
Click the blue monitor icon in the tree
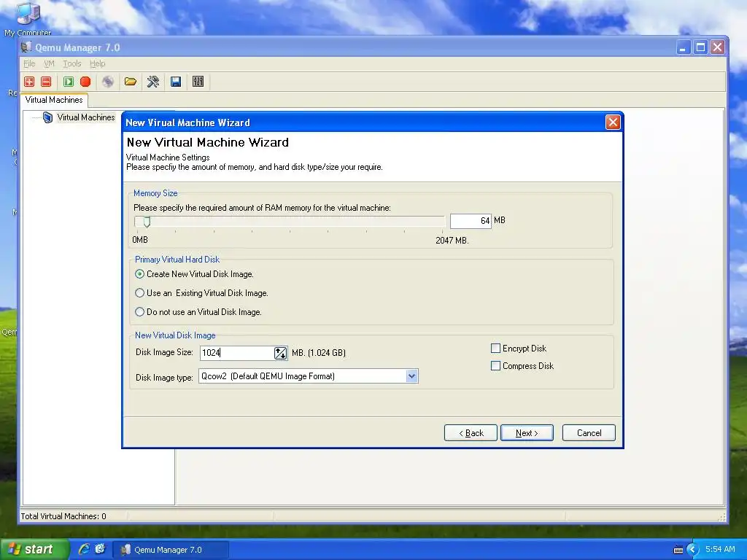[x=47, y=117]
